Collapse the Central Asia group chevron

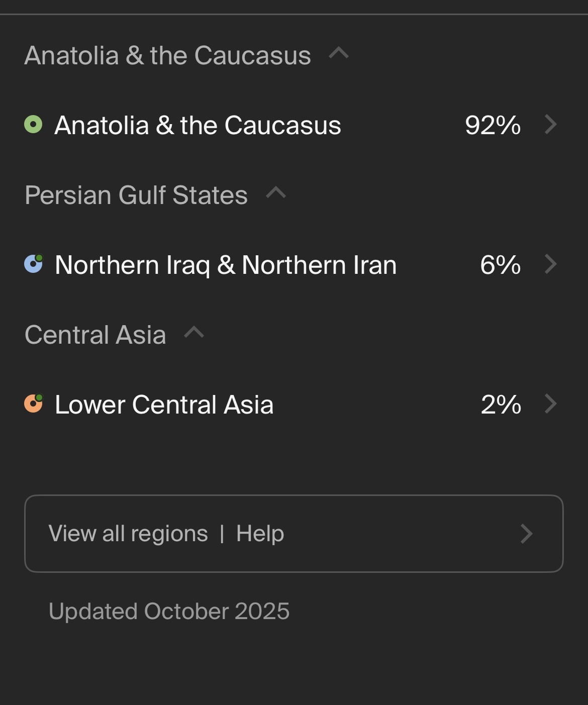[x=194, y=333]
